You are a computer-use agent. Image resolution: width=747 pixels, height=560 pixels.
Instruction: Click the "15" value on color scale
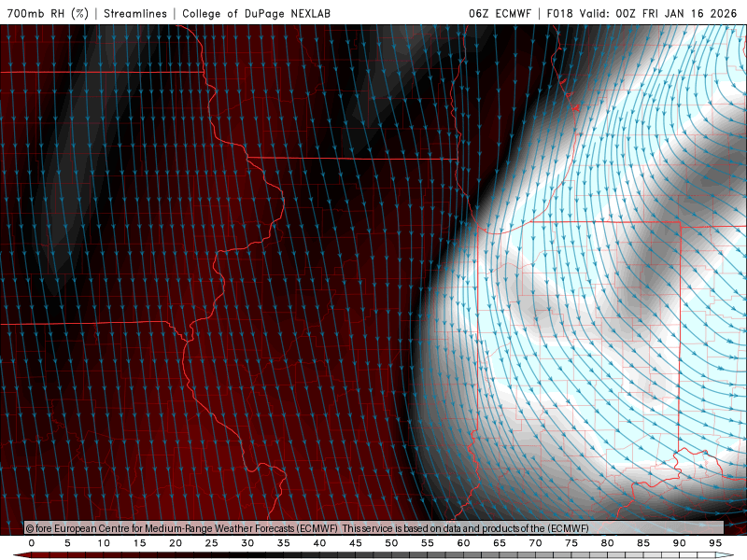(x=139, y=543)
